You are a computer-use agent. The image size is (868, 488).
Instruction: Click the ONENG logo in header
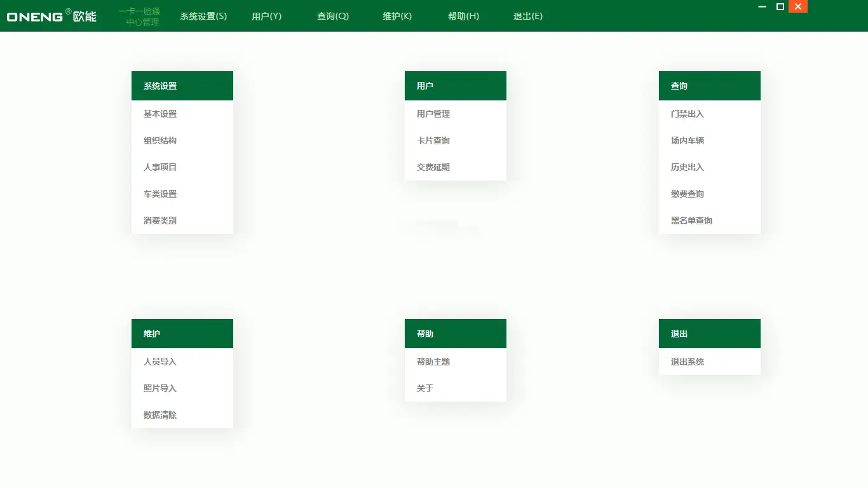(x=51, y=16)
